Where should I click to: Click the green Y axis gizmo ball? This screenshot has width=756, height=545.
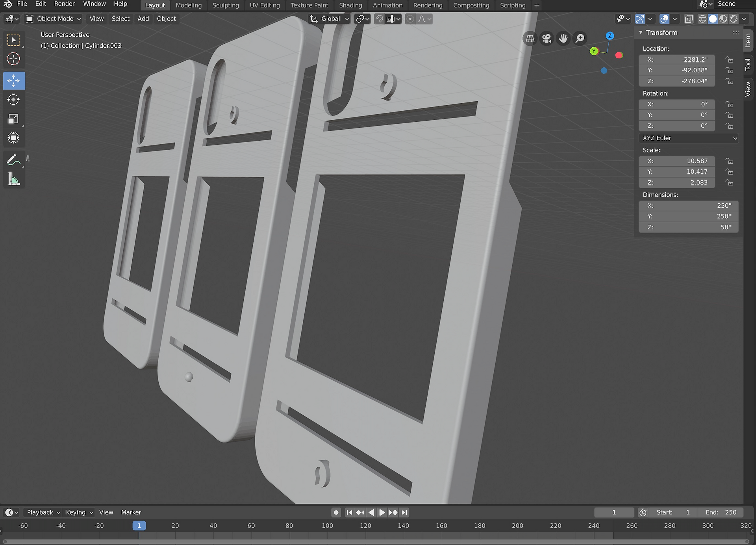tap(594, 51)
